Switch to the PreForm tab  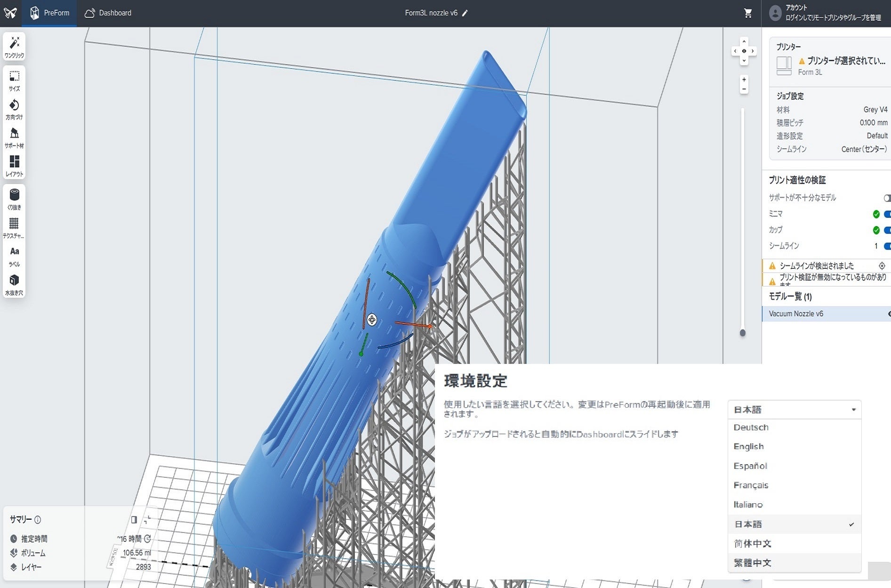click(49, 13)
